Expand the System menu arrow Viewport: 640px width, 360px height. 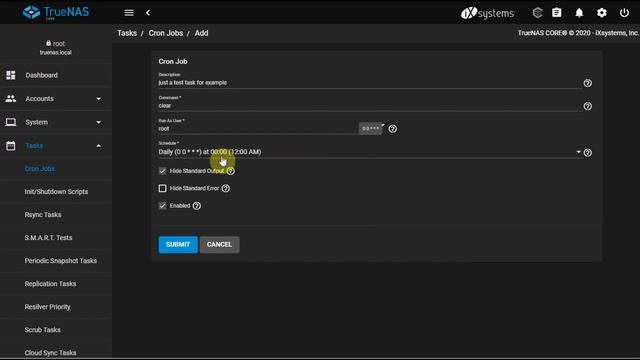coord(98,122)
